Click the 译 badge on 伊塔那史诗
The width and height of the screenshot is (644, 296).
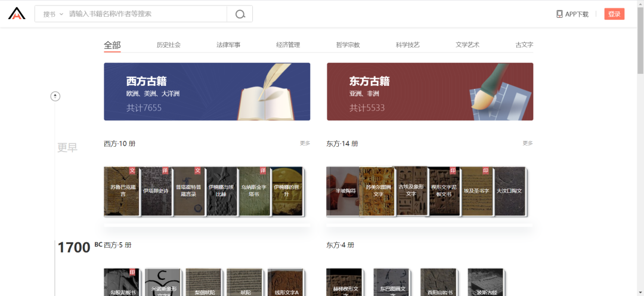[165, 170]
